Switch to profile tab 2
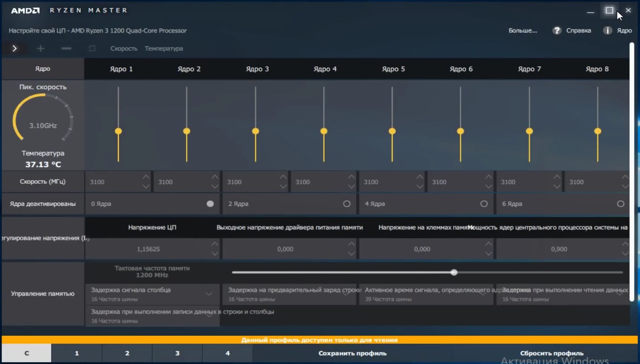640x364 pixels. pyautogui.click(x=127, y=353)
